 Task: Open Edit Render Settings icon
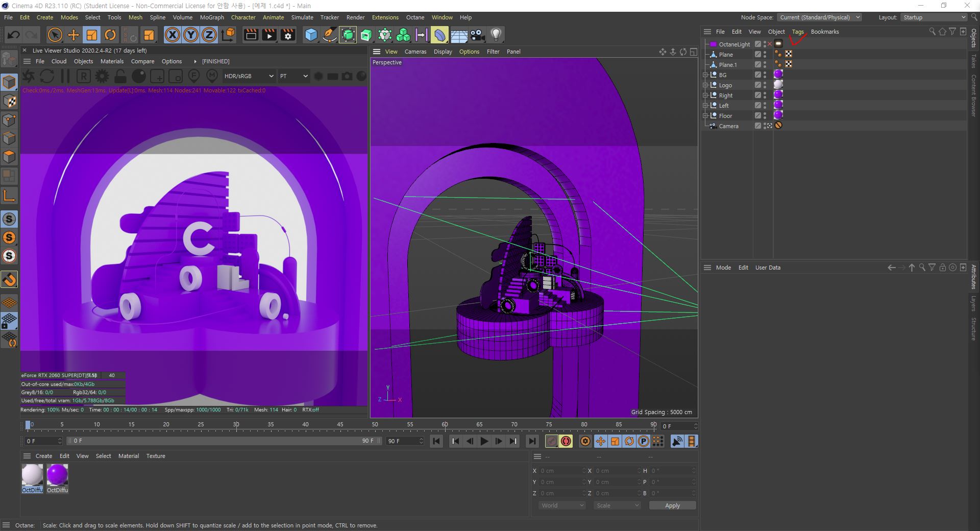(288, 35)
